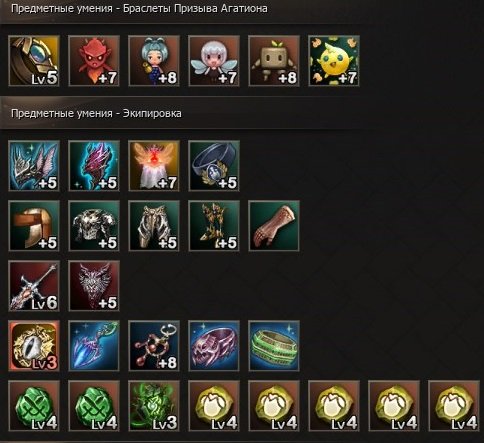
Task: Click the Браслеты Призыва Агатиона section header
Action: pos(139,9)
